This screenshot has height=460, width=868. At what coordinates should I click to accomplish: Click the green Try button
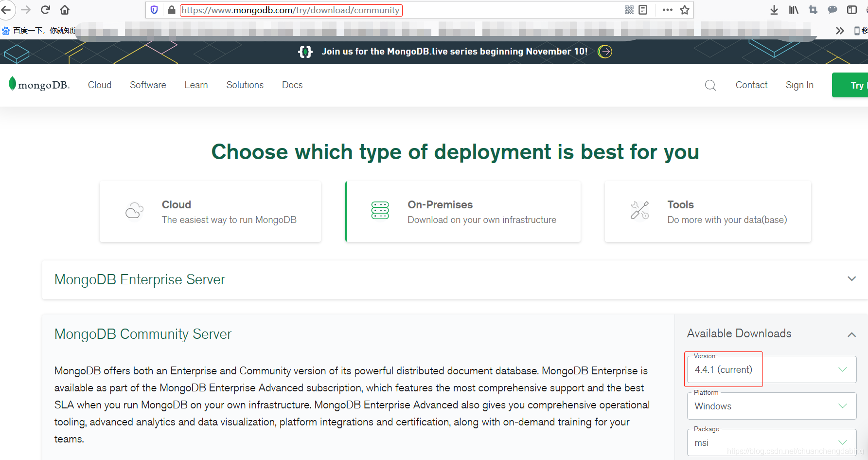pos(850,85)
